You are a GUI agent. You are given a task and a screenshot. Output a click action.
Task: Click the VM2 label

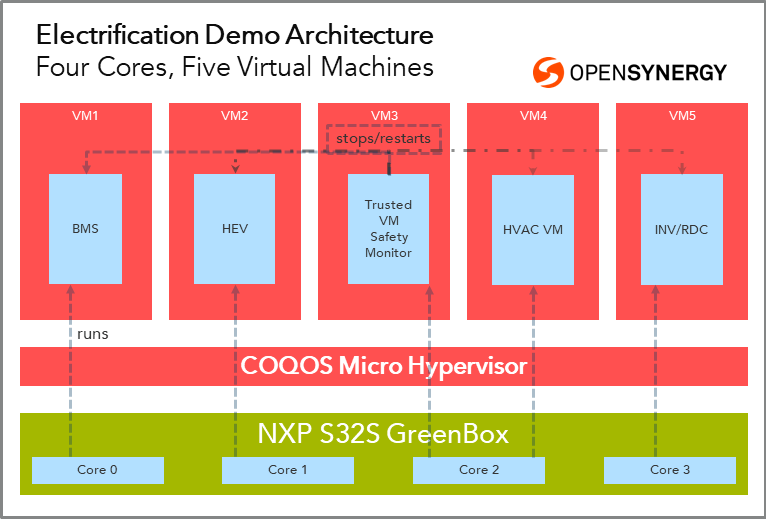click(234, 116)
